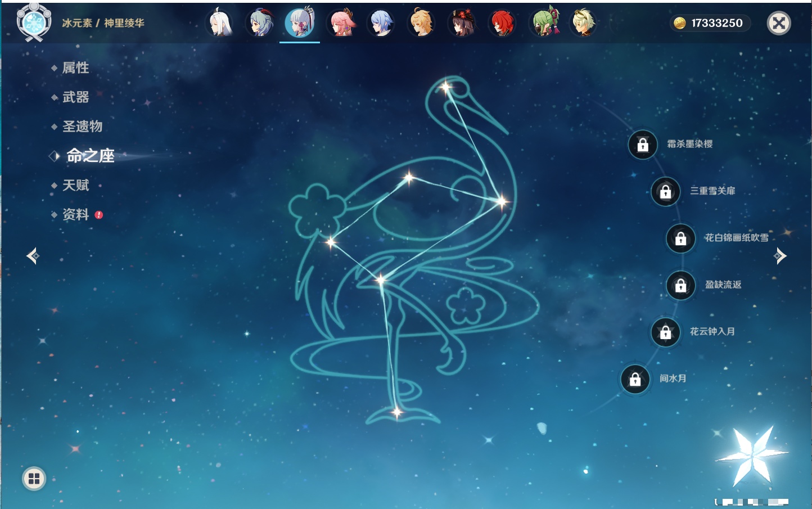The height and width of the screenshot is (509, 812).
Task: Close the character screen with X button
Action: [x=779, y=23]
